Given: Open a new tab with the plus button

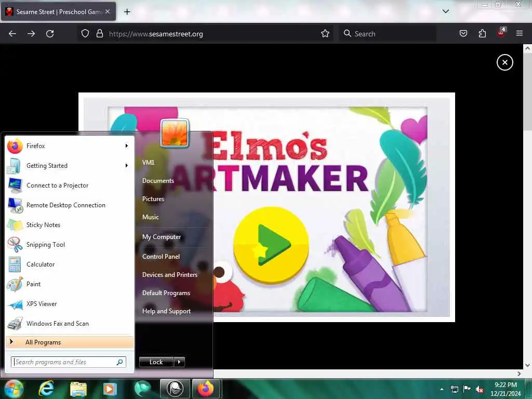Looking at the screenshot, I should point(127,12).
